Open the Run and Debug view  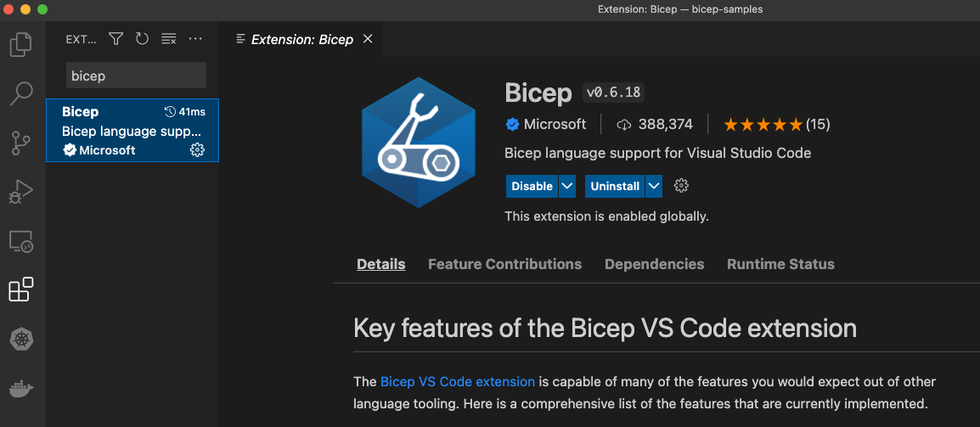coord(21,192)
